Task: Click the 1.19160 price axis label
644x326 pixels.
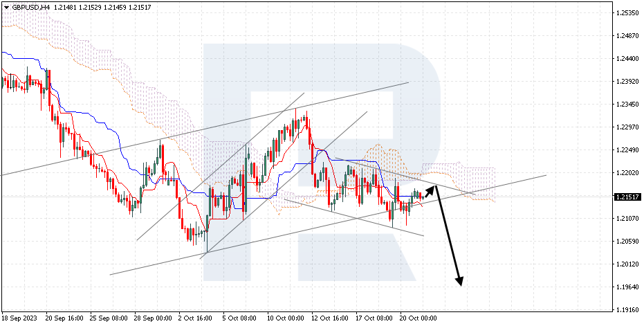Action: [x=627, y=309]
